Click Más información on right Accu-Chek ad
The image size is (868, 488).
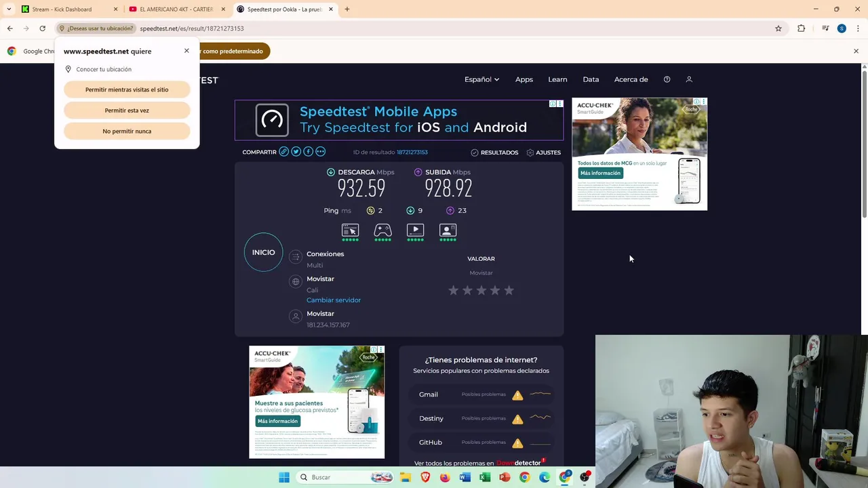point(600,173)
